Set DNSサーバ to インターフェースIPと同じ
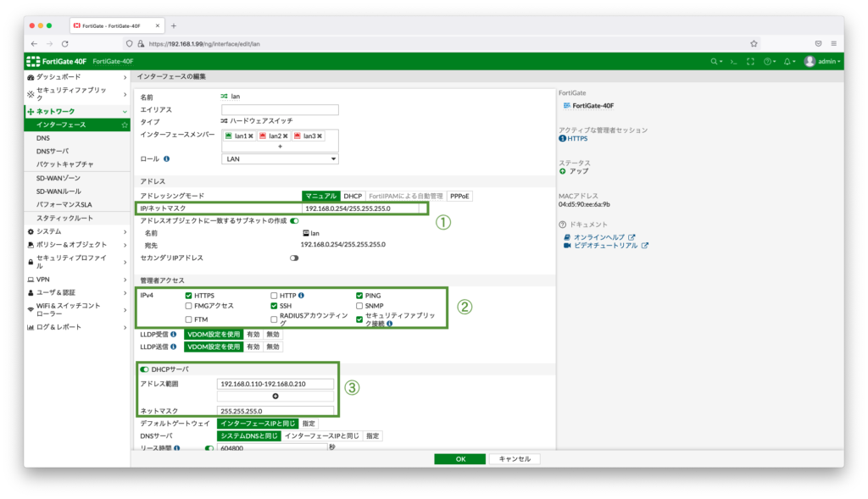The width and height of the screenshot is (868, 499). [321, 436]
